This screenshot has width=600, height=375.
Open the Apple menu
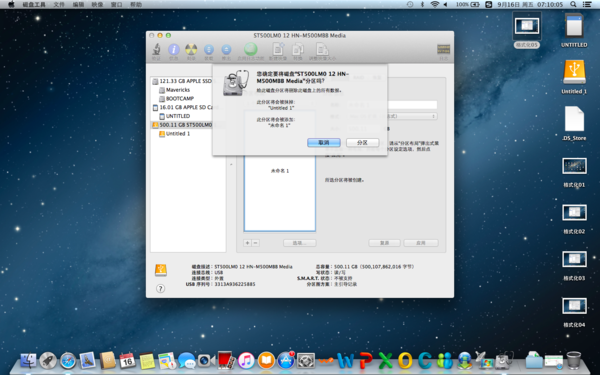11,4
